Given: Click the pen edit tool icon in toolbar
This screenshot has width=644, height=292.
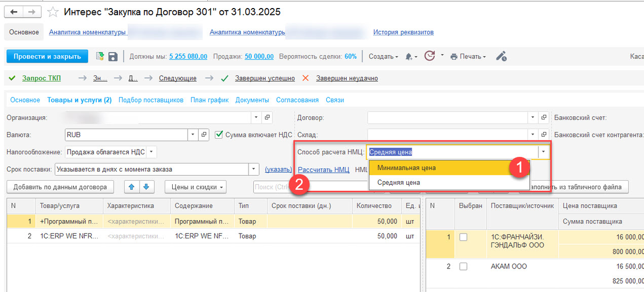Looking at the screenshot, I should click(x=501, y=56).
